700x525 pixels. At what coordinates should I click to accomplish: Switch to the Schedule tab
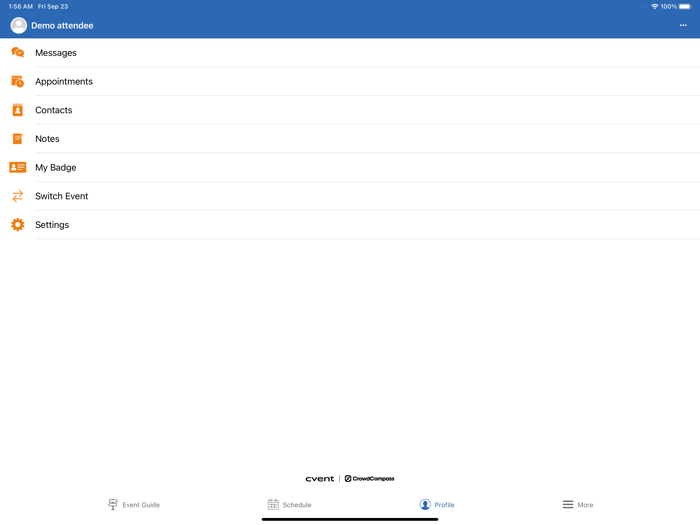click(x=289, y=505)
